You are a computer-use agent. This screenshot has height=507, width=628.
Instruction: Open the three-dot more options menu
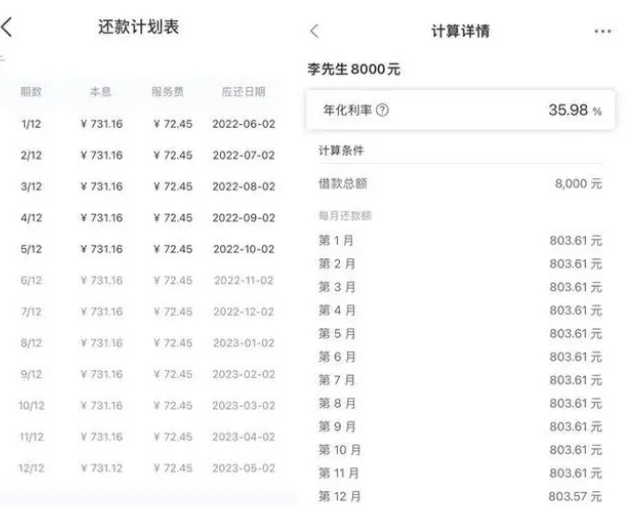[601, 31]
